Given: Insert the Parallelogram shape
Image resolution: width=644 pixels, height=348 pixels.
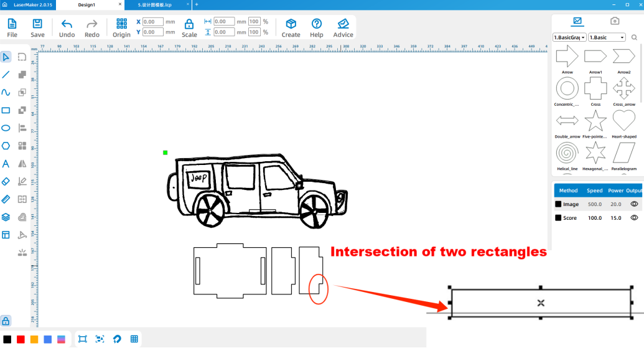Looking at the screenshot, I should point(624,153).
